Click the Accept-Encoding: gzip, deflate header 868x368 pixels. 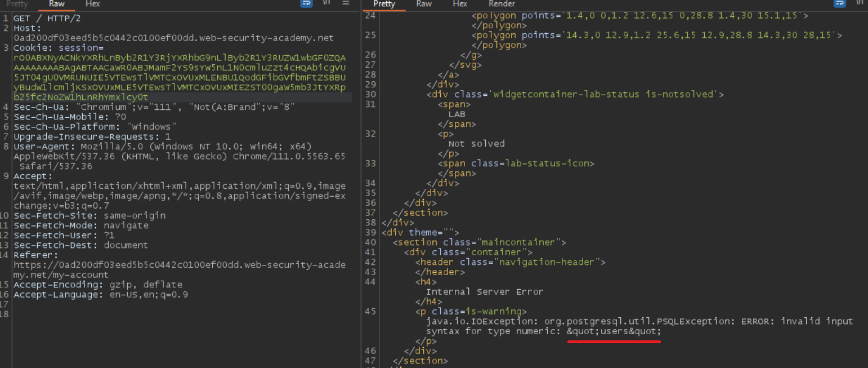(98, 285)
